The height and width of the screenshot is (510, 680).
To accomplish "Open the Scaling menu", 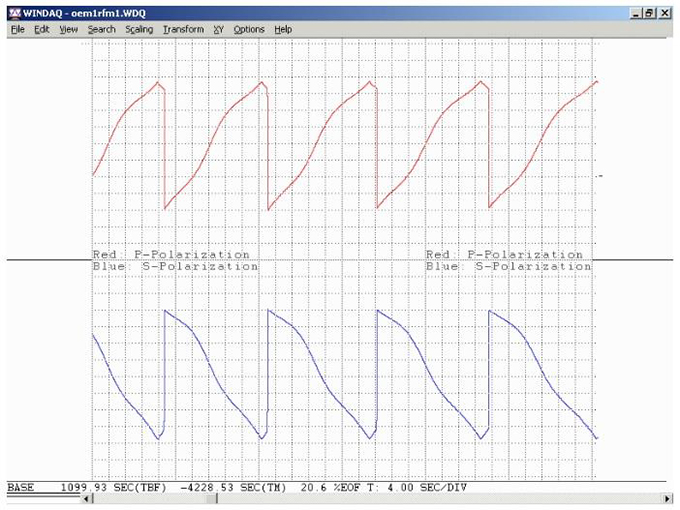I will (x=139, y=29).
